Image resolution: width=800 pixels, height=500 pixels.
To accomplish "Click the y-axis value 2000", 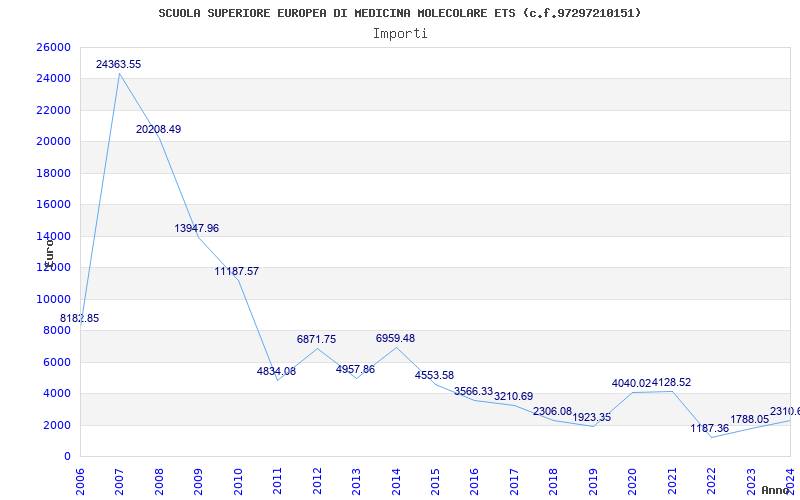I will click(56, 425).
